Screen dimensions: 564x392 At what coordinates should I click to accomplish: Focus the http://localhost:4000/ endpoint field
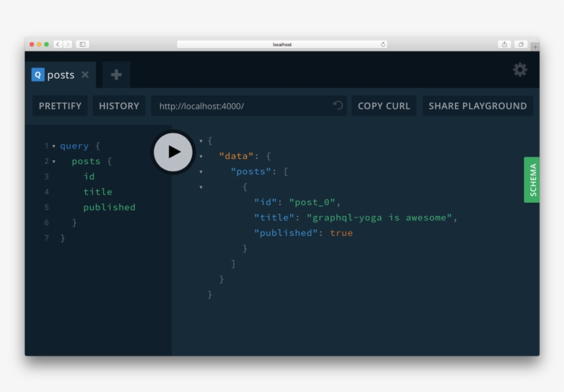click(x=249, y=106)
